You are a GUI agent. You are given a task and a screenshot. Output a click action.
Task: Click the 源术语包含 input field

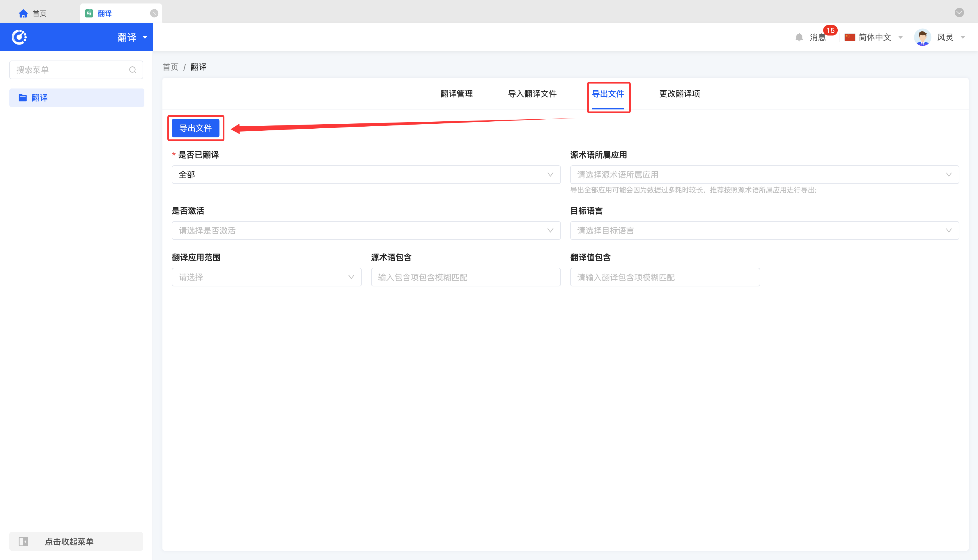[x=465, y=277]
